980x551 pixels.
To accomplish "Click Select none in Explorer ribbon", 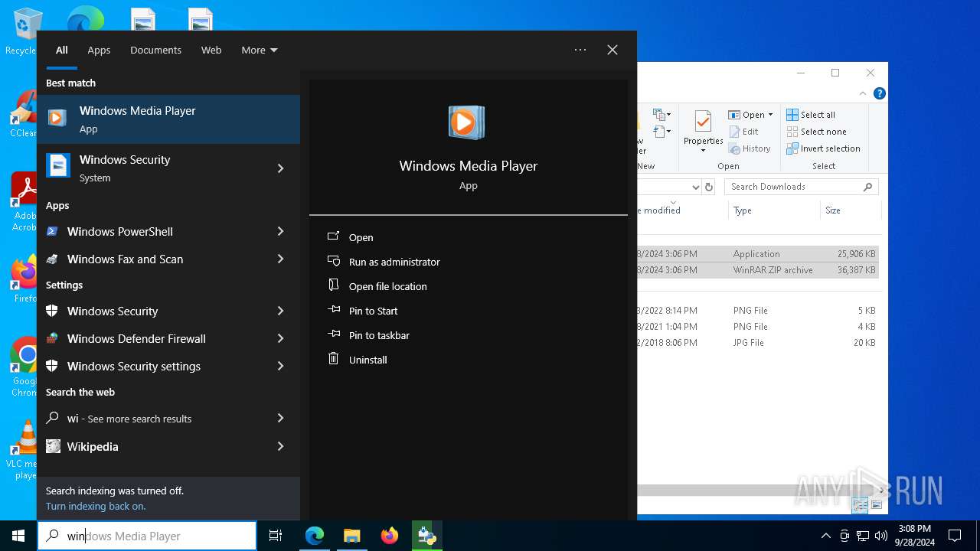I will [816, 132].
